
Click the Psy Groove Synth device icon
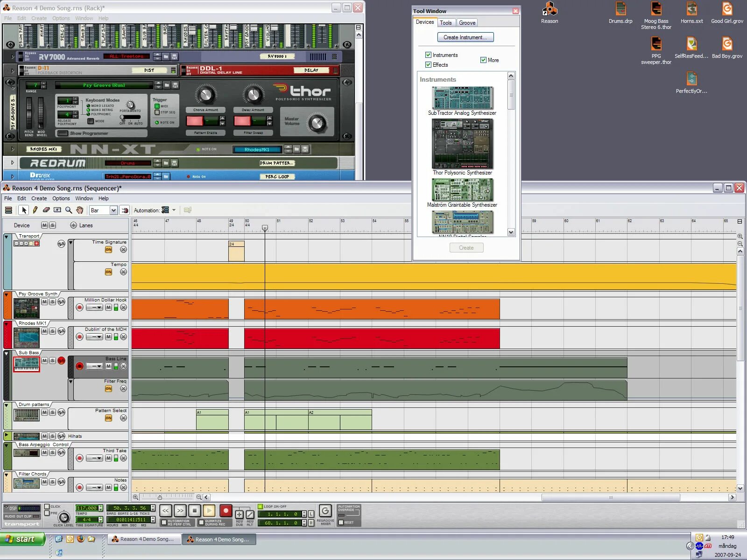pyautogui.click(x=27, y=308)
